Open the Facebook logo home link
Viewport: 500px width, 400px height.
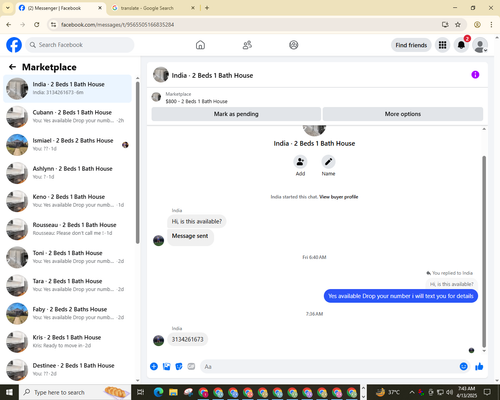(14, 45)
